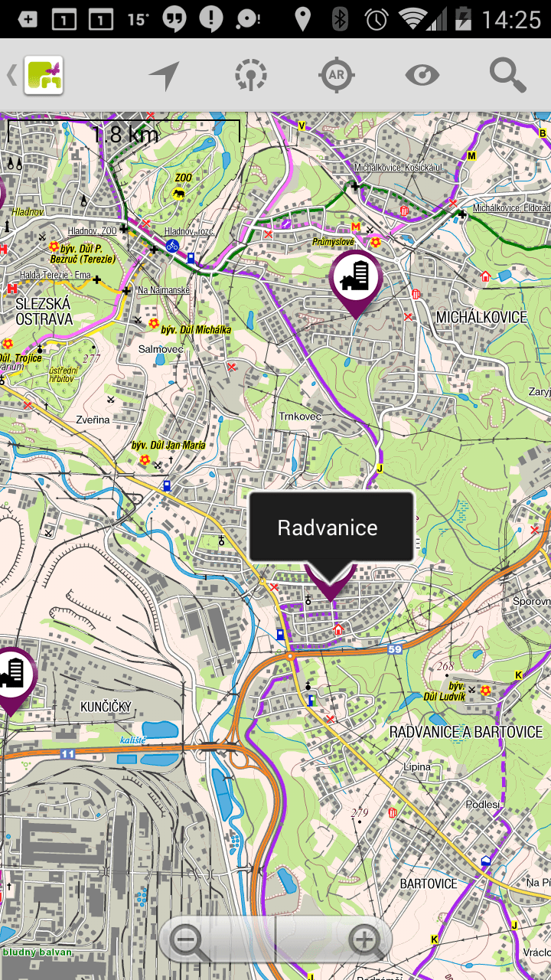The height and width of the screenshot is (980, 551).
Task: Zoom in using the plus magnifier
Action: point(366,941)
